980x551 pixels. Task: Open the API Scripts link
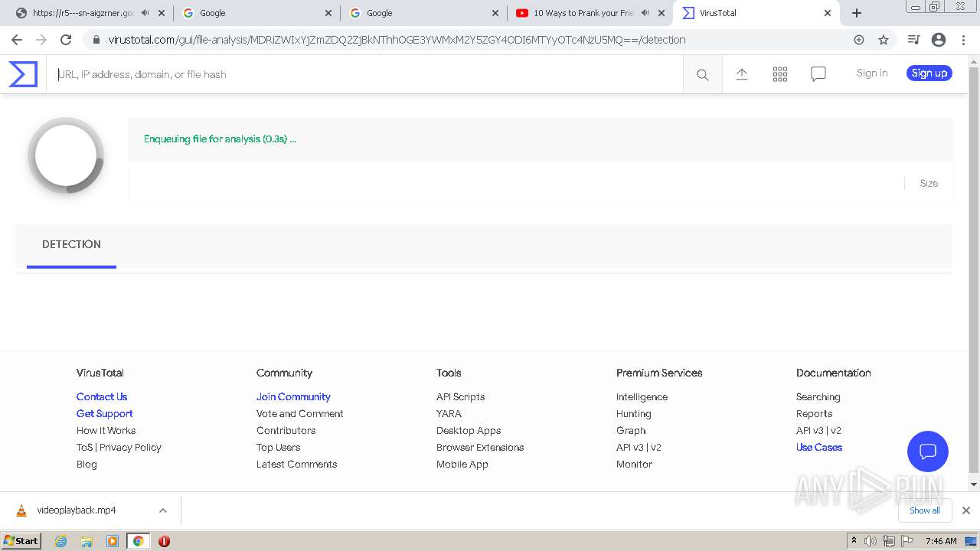point(460,396)
